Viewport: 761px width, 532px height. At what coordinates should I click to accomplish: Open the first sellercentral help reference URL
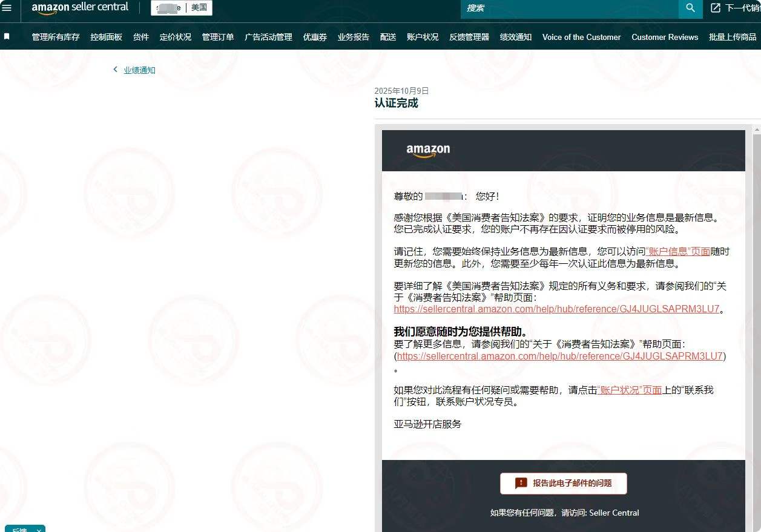[x=556, y=309]
